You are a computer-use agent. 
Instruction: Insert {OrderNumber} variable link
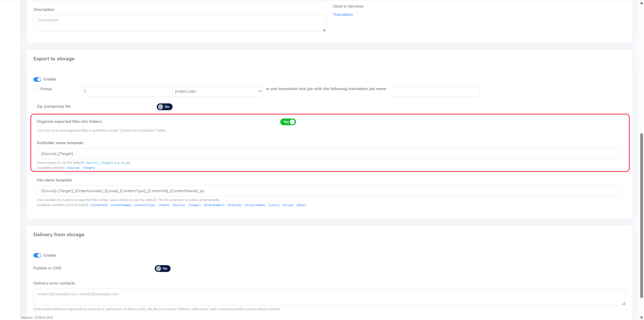[x=214, y=205]
